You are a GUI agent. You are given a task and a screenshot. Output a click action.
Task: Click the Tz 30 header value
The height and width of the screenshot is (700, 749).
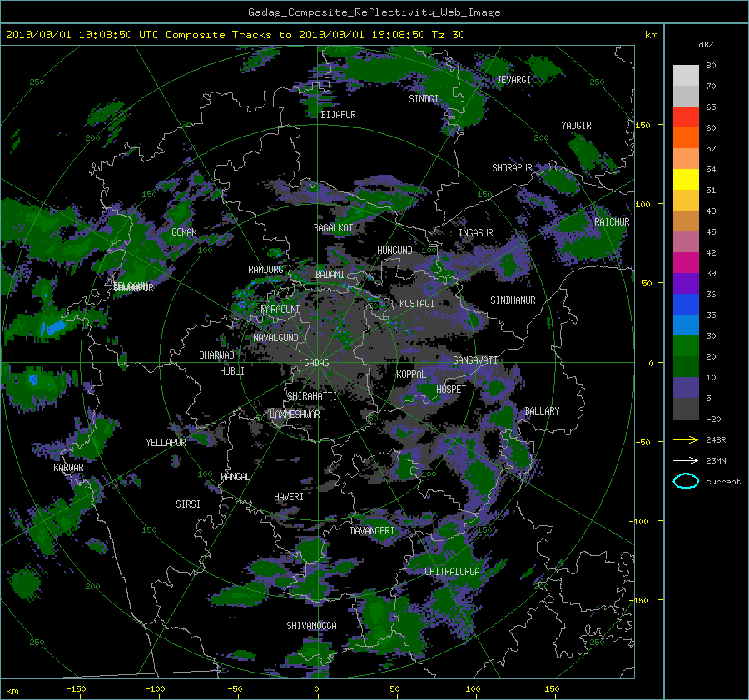(448, 35)
